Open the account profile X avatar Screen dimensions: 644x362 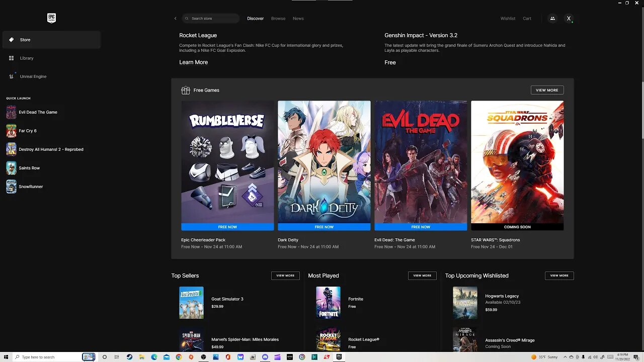pos(569,19)
